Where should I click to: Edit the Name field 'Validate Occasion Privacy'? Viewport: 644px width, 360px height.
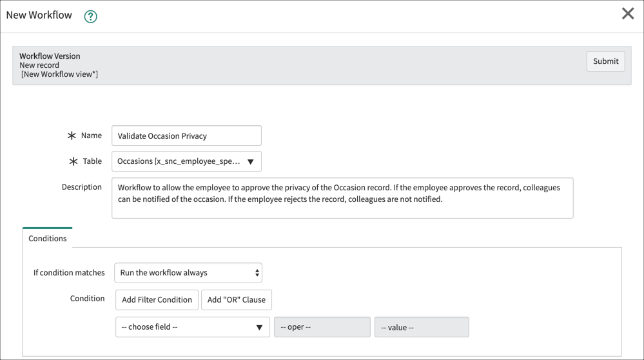pyautogui.click(x=186, y=135)
